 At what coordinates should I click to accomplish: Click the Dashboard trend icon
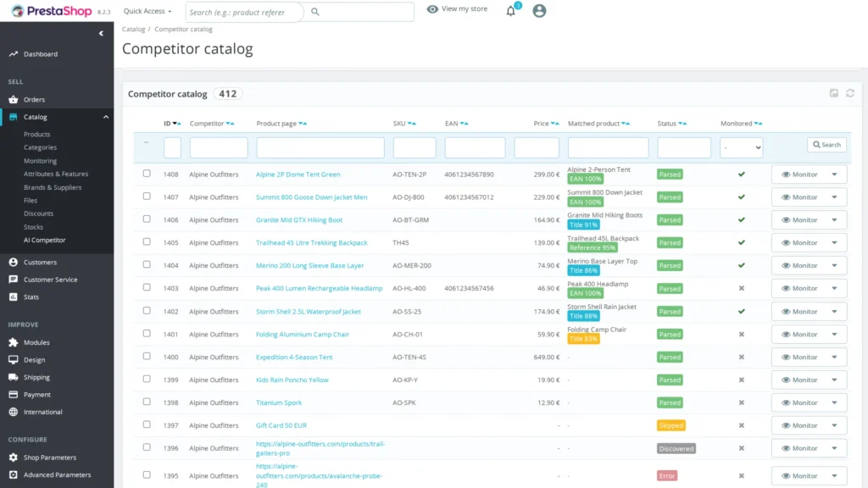[14, 54]
